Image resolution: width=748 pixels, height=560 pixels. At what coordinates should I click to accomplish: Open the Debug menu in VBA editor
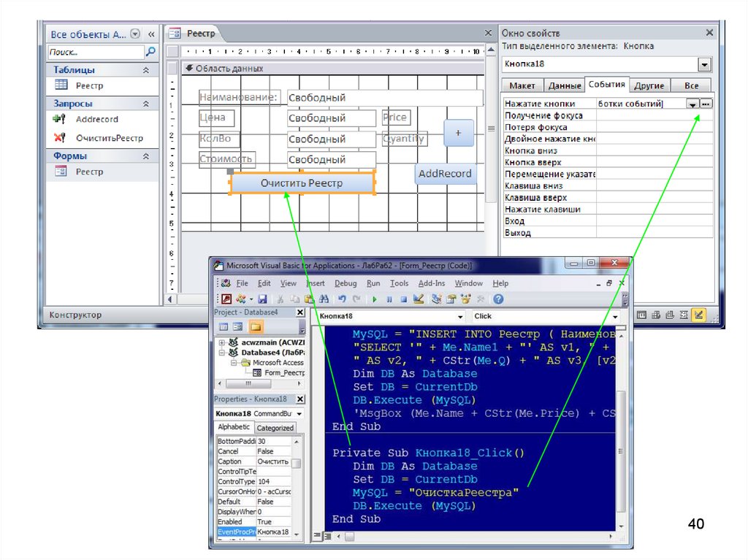tap(346, 283)
